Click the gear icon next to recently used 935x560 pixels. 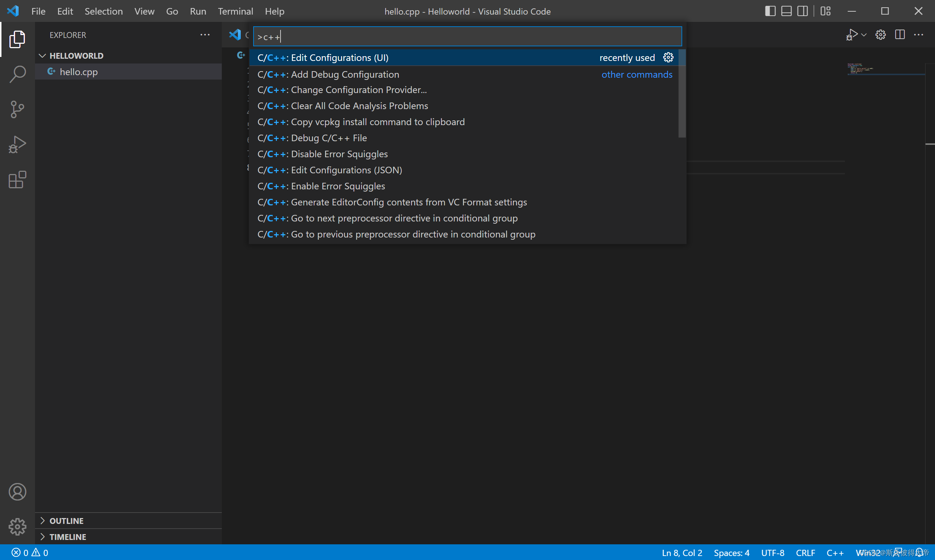(x=668, y=57)
